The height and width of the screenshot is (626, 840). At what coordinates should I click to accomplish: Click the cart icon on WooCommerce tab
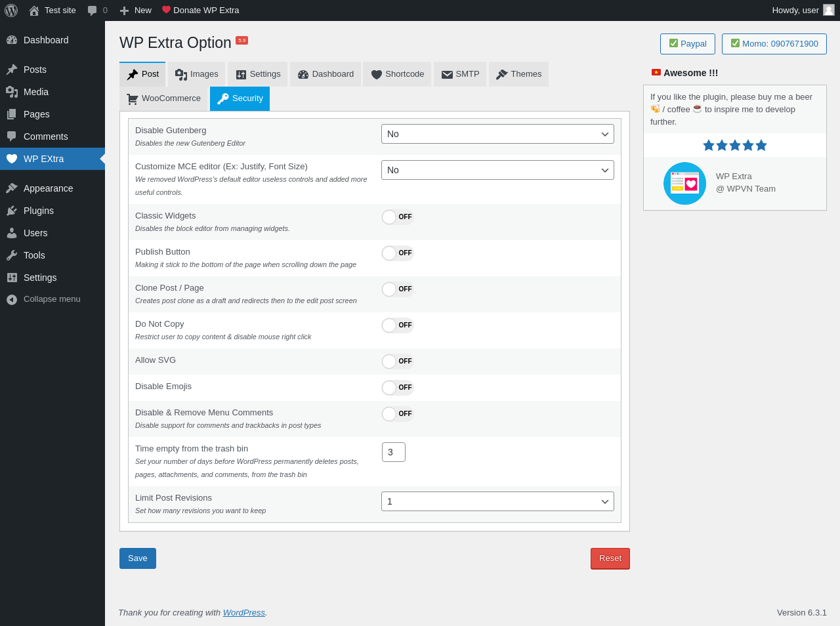pyautogui.click(x=132, y=99)
